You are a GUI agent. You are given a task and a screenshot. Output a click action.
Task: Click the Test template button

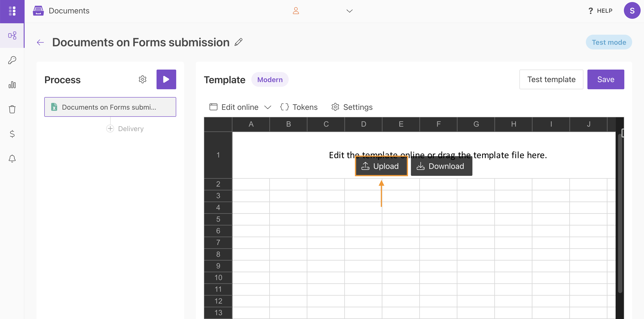click(551, 79)
